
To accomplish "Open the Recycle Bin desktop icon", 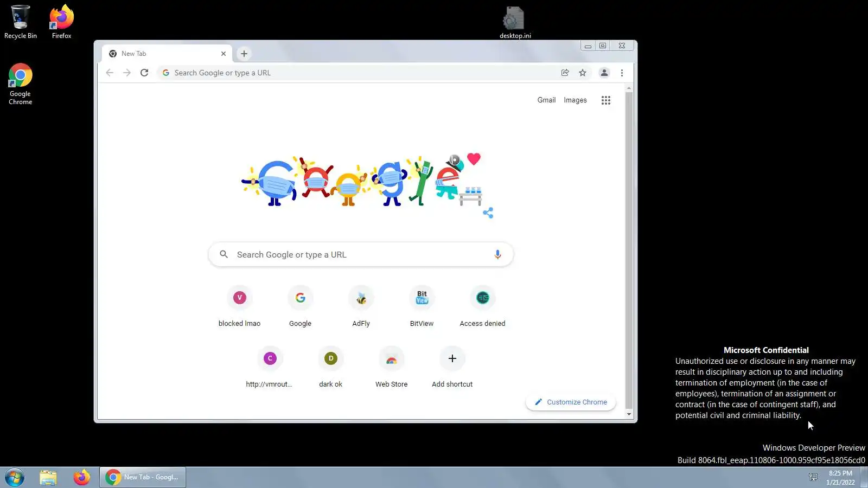I will click(20, 22).
